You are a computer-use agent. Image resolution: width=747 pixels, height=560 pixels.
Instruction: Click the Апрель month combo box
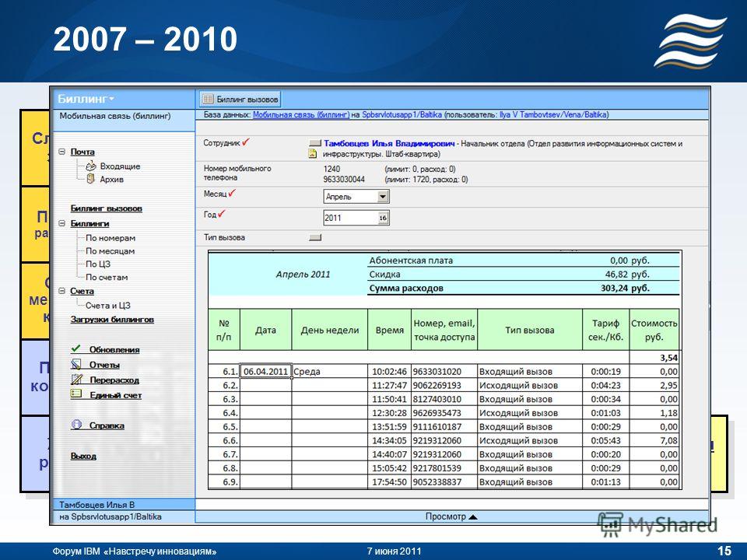tap(356, 196)
